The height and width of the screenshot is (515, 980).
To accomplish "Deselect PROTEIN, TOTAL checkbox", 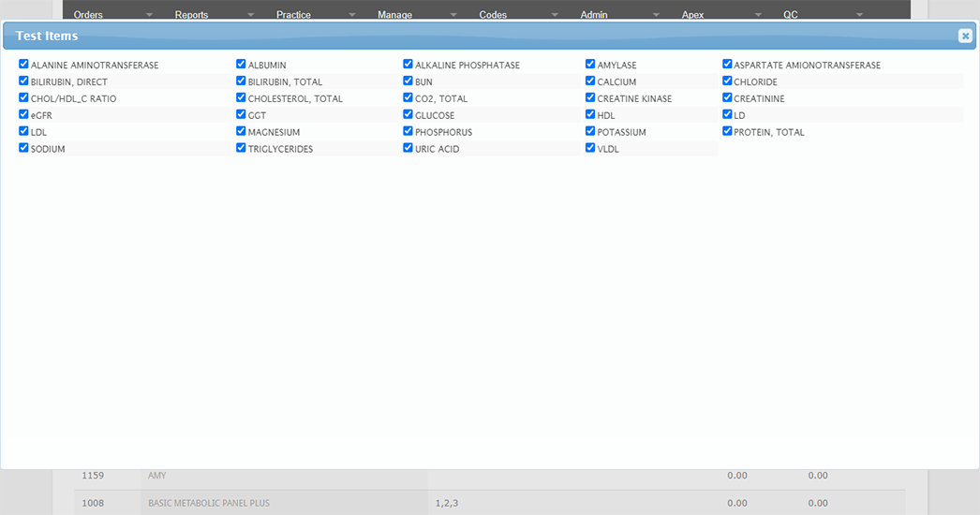I will coord(727,131).
